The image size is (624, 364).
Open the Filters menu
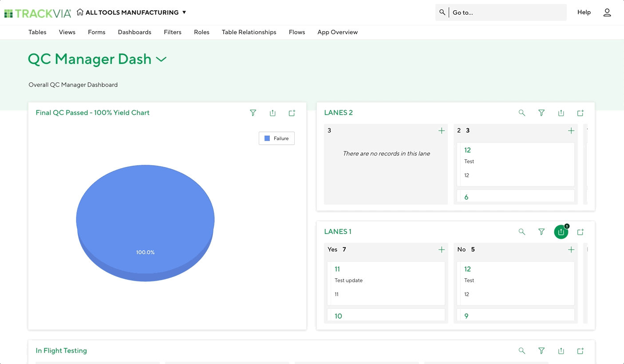(x=173, y=32)
